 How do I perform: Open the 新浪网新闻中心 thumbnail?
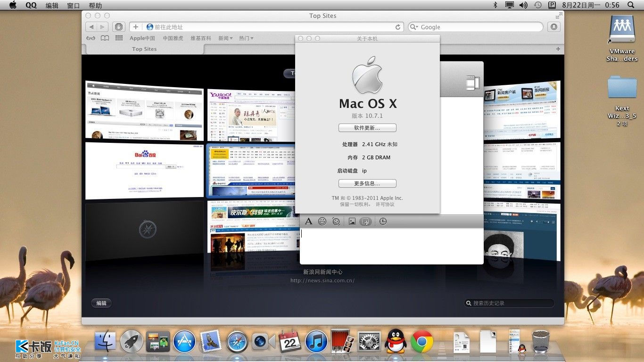(250, 171)
